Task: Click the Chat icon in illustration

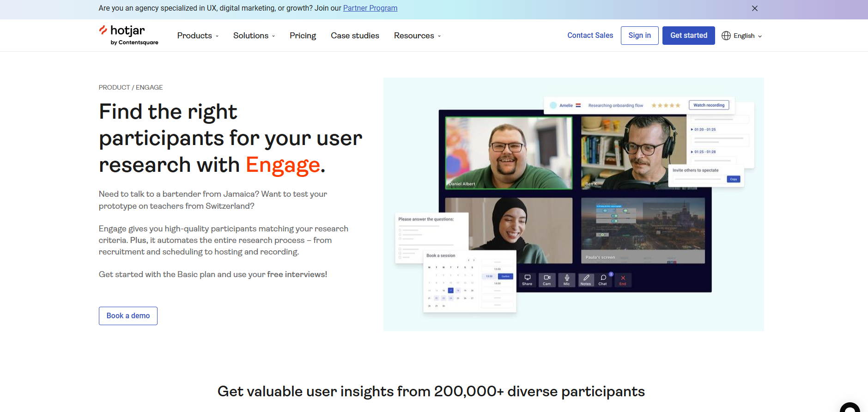Action: point(603,280)
